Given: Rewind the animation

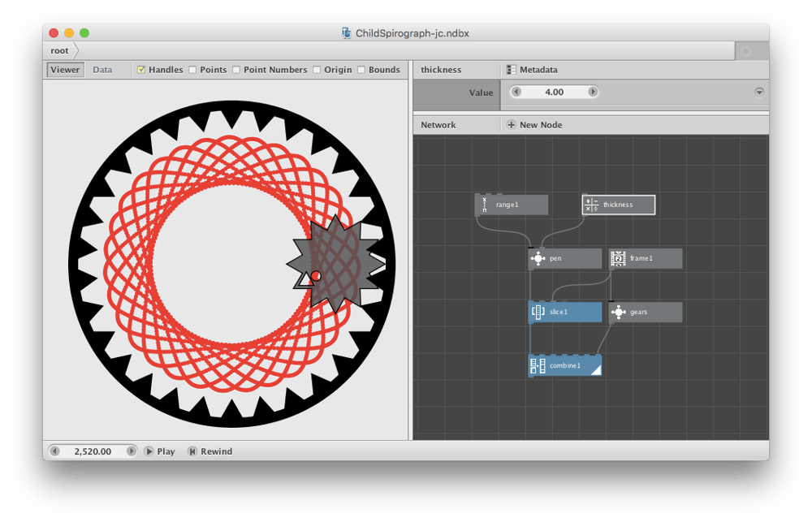Looking at the screenshot, I should click(210, 451).
